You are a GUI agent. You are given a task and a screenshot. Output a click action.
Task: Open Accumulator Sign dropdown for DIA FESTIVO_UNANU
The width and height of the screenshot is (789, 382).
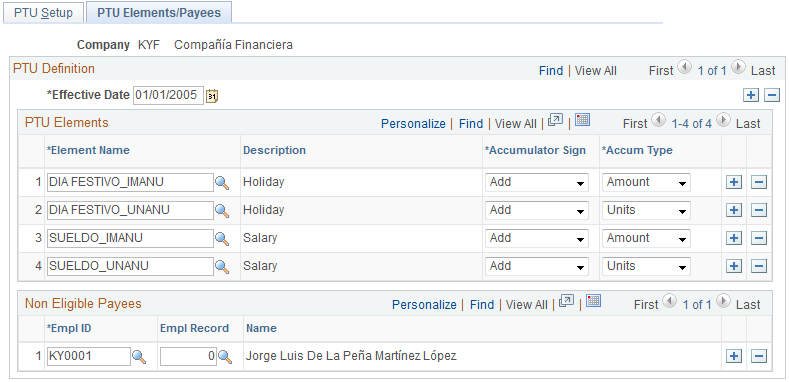tap(537, 210)
